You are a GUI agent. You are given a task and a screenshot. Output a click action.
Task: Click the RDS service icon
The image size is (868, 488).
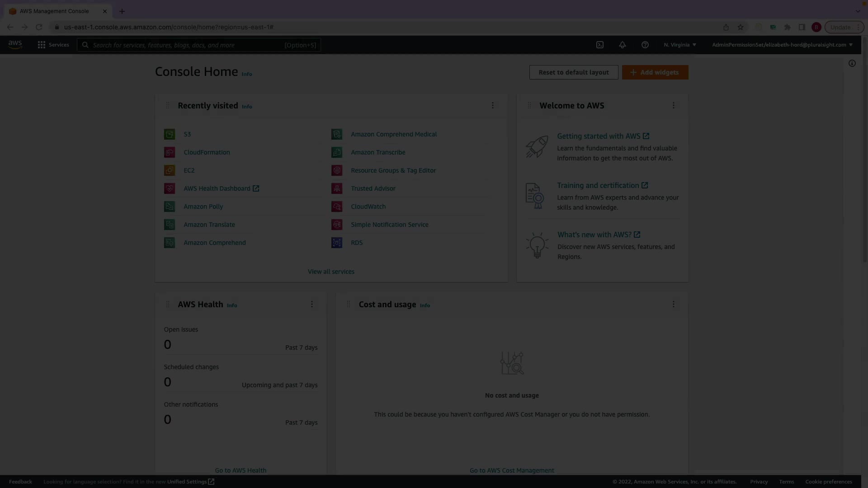(x=337, y=243)
